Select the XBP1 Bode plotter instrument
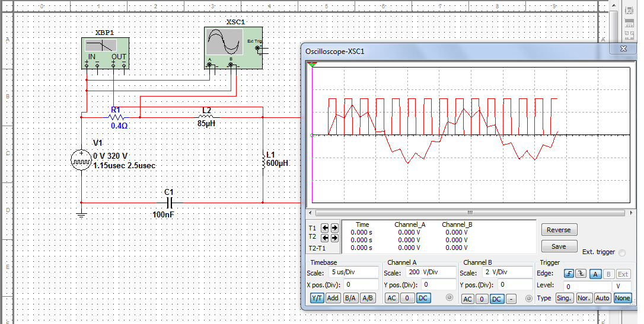The height and width of the screenshot is (324, 644). pyautogui.click(x=105, y=53)
